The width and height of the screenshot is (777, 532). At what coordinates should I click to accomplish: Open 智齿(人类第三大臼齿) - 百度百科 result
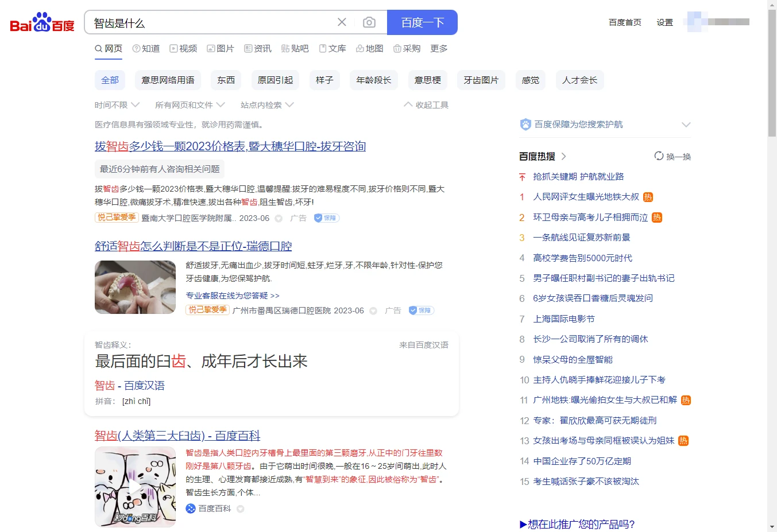pyautogui.click(x=177, y=436)
